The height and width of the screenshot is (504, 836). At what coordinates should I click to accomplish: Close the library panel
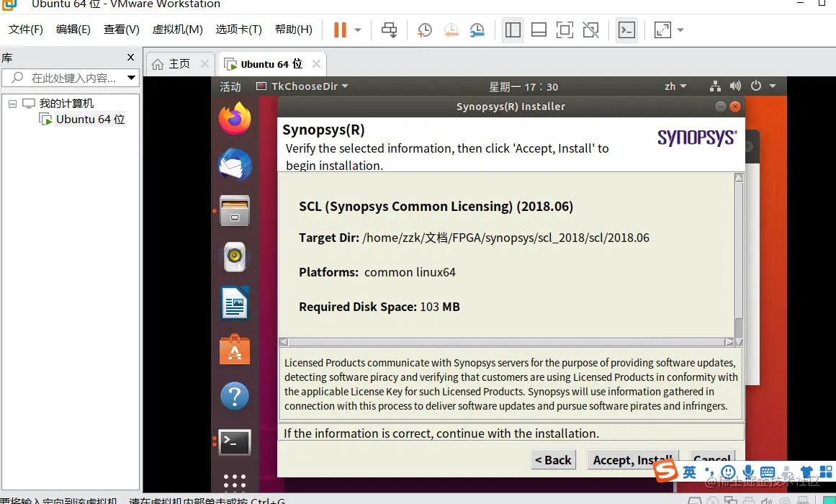[x=130, y=57]
